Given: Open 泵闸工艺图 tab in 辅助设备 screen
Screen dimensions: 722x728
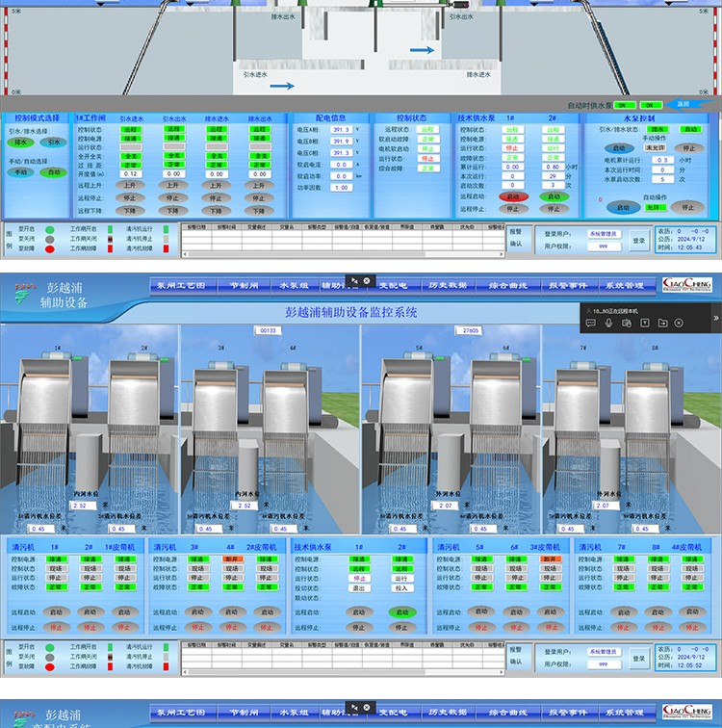Looking at the screenshot, I should click(181, 286).
